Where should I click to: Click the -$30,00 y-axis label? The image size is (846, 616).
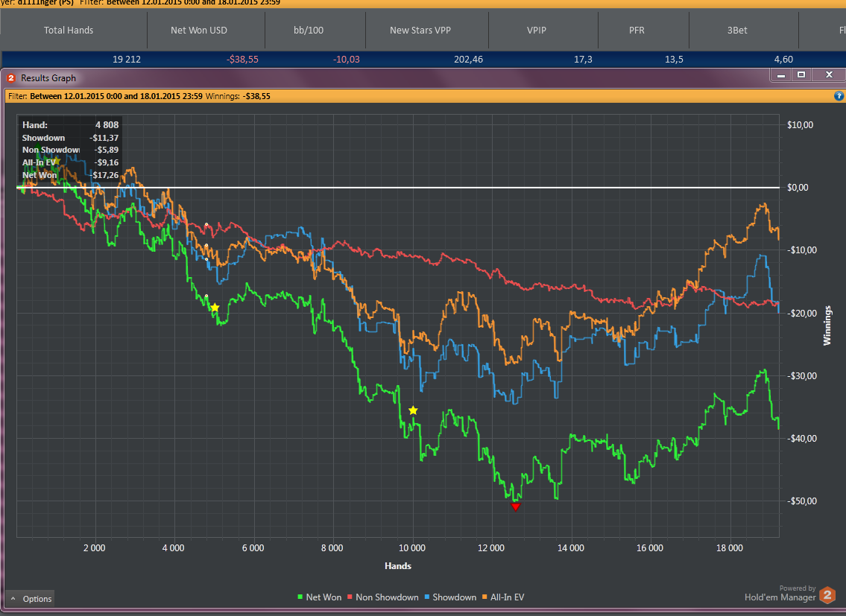point(801,376)
